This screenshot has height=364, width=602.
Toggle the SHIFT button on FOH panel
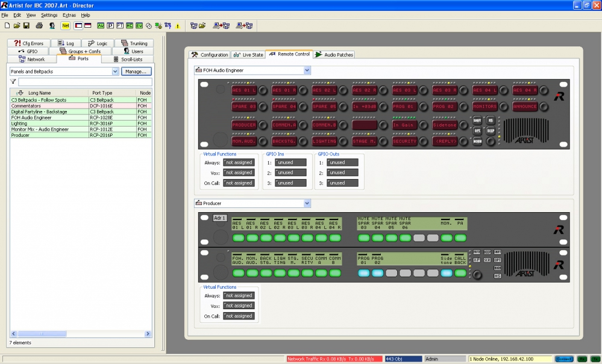coord(477,121)
